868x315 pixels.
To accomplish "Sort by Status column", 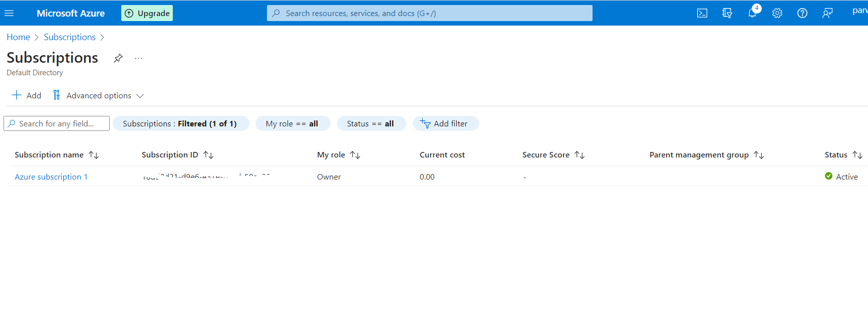I will (x=843, y=155).
